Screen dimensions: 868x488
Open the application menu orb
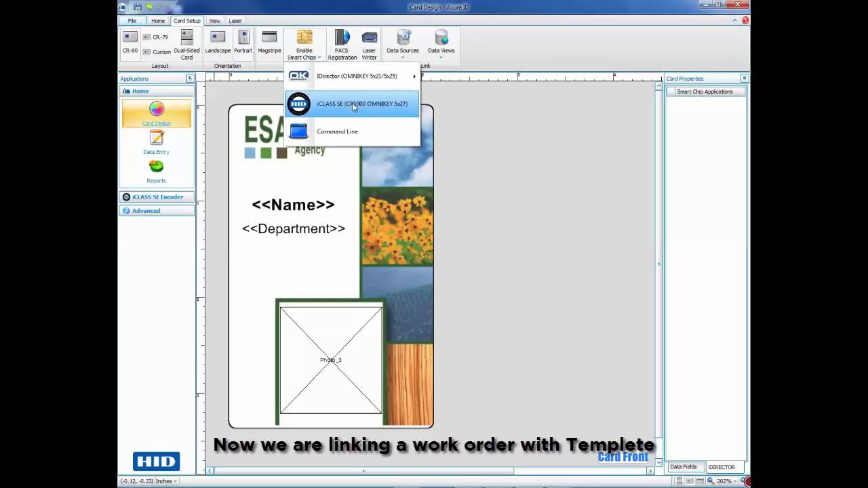tap(123, 7)
